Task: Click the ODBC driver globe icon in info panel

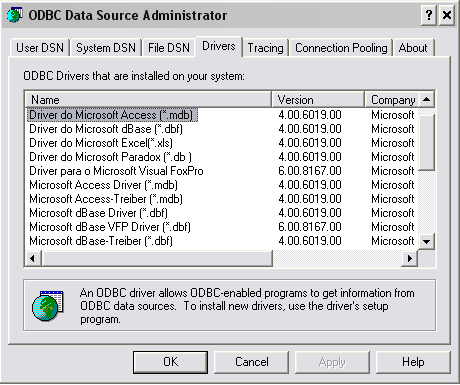Action: pyautogui.click(x=48, y=305)
